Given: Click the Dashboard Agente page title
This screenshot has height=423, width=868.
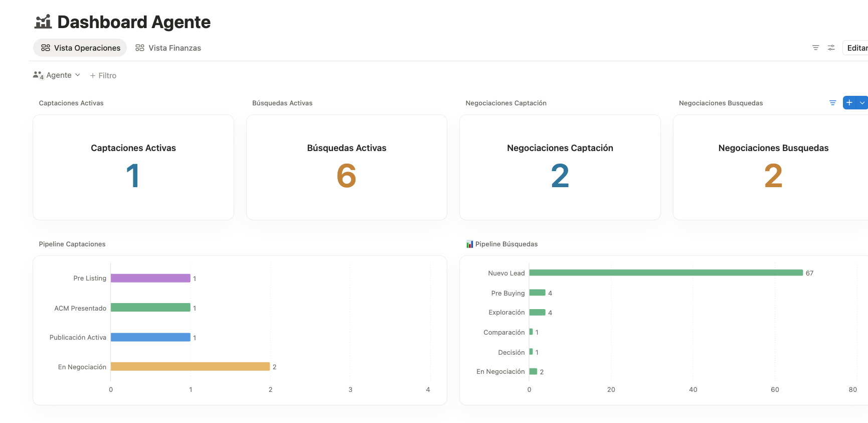Looking at the screenshot, I should tap(134, 22).
